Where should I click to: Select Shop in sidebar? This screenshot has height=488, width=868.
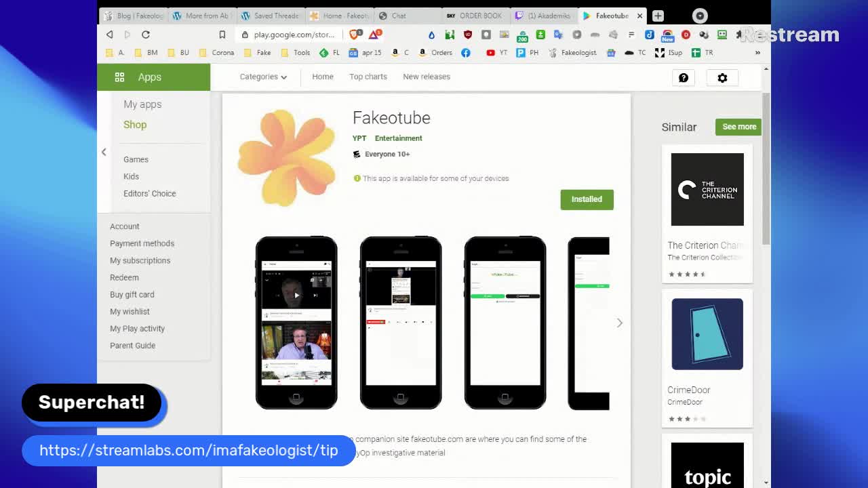pyautogui.click(x=135, y=125)
